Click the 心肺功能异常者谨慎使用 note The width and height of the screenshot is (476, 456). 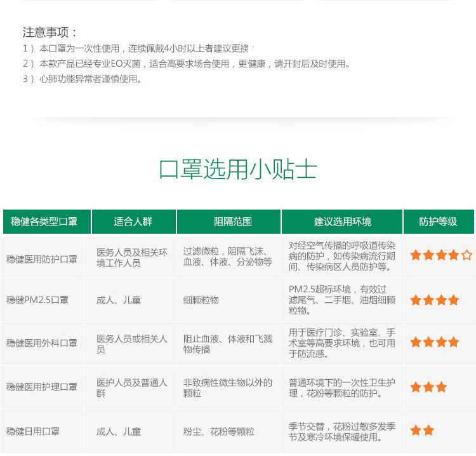(82, 79)
